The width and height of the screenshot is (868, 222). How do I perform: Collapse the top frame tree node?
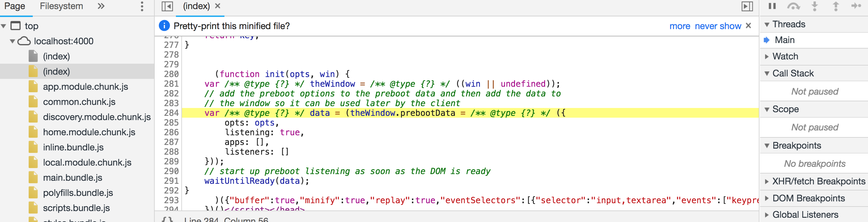pyautogui.click(x=4, y=26)
